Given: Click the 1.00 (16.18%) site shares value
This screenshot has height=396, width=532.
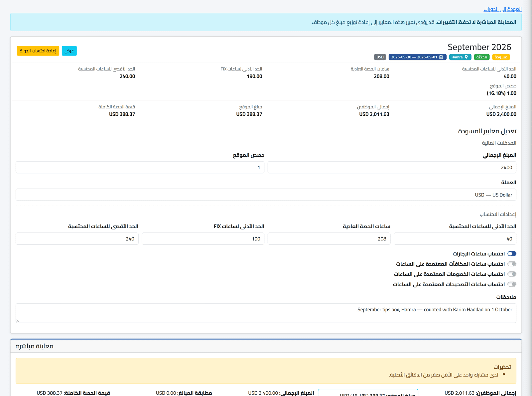Looking at the screenshot, I should (x=501, y=93).
